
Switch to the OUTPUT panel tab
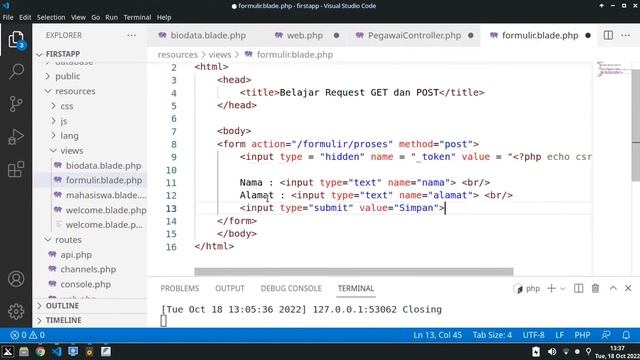230,289
